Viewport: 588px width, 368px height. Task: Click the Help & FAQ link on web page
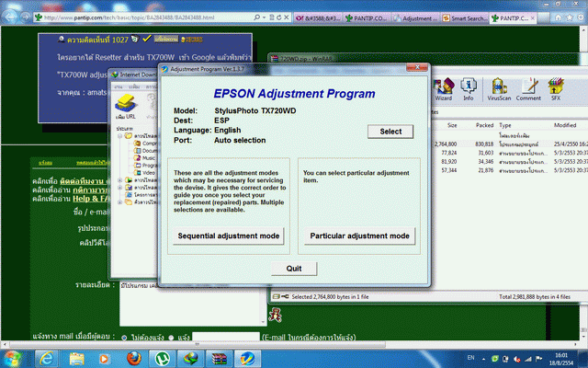point(90,199)
